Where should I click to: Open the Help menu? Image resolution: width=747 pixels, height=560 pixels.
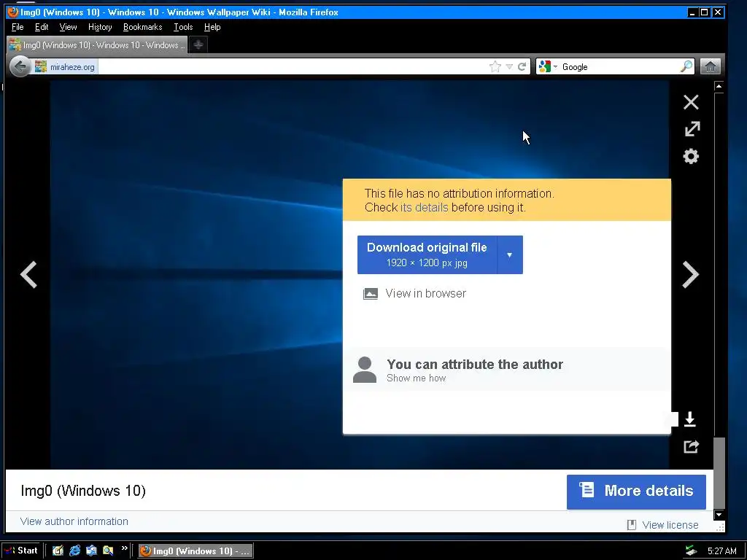pos(212,27)
